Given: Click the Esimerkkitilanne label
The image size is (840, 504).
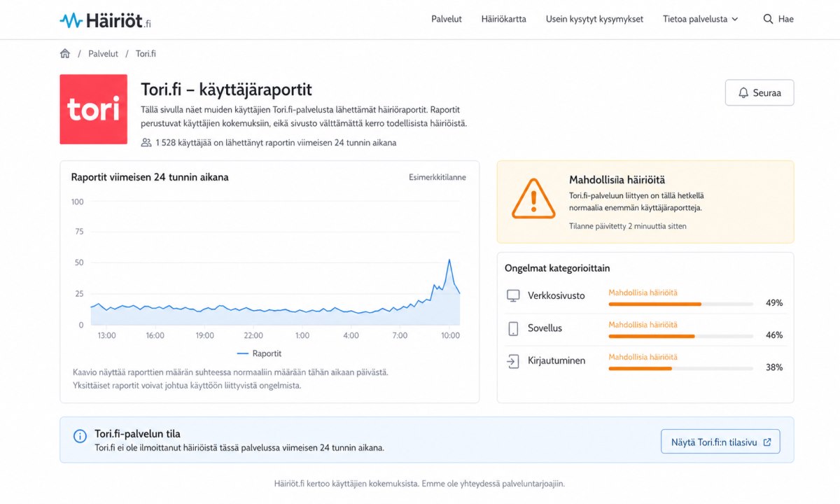Looking at the screenshot, I should [437, 178].
